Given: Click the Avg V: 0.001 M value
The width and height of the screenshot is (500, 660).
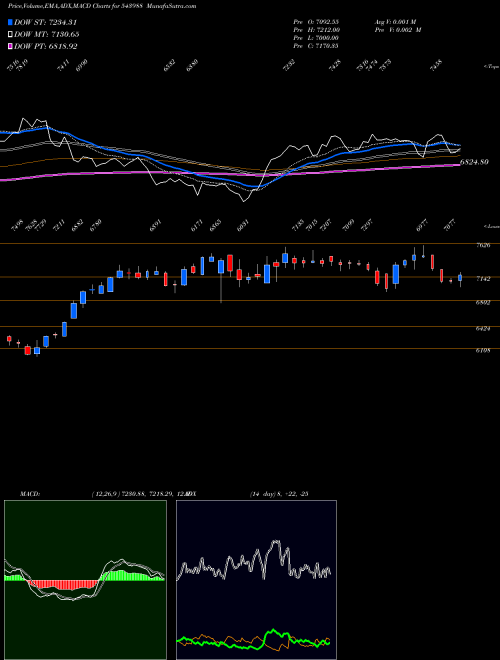Looking at the screenshot, I should 395,21.
